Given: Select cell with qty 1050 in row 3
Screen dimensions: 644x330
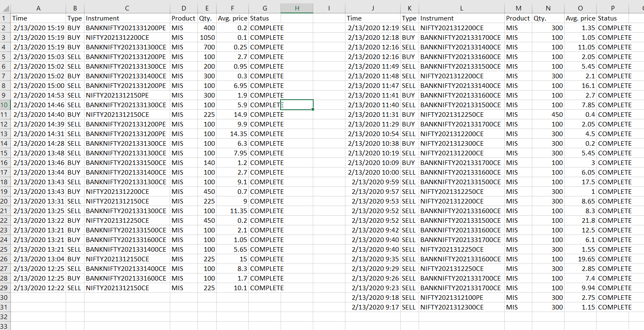Looking at the screenshot, I should pos(207,37).
